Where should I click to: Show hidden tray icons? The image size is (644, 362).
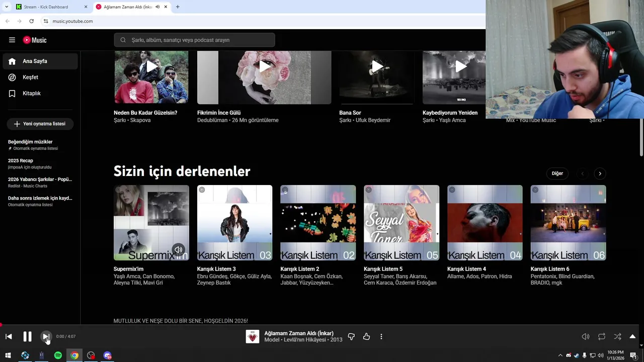pyautogui.click(x=560, y=355)
